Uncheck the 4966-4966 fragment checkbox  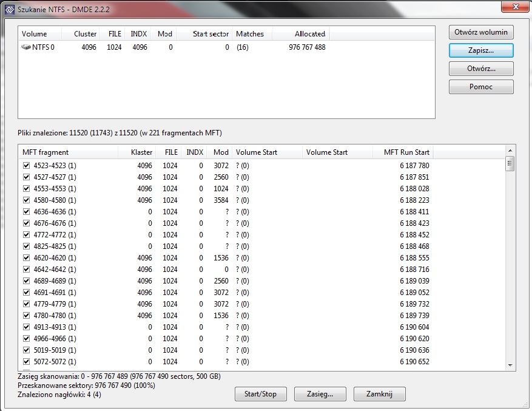pyautogui.click(x=26, y=339)
